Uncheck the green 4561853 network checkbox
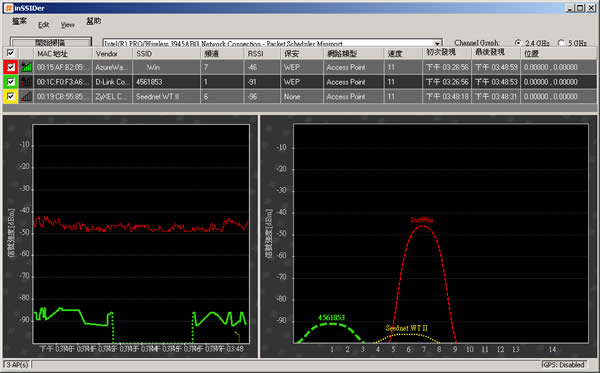600x373 pixels. click(11, 82)
